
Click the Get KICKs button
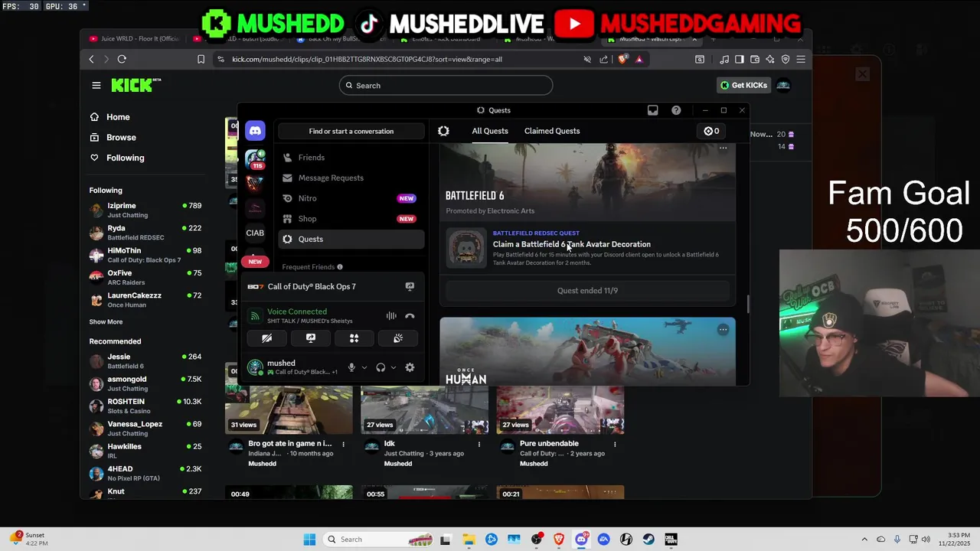[x=743, y=85]
